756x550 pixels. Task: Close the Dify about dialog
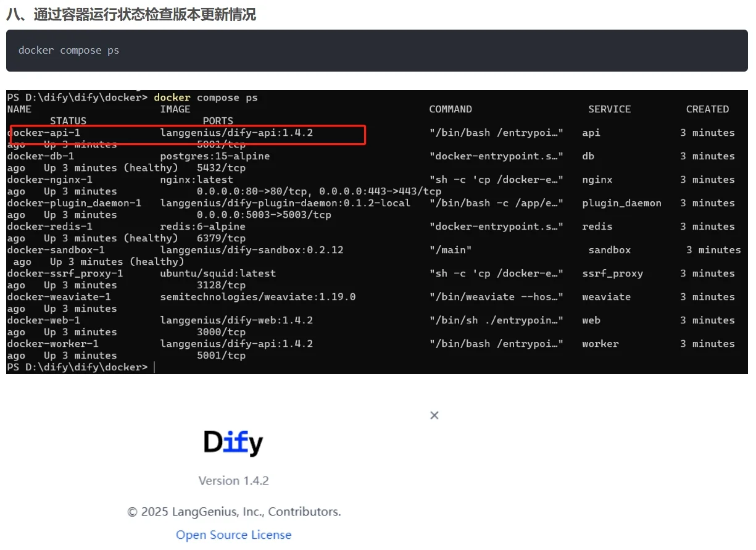coord(434,415)
